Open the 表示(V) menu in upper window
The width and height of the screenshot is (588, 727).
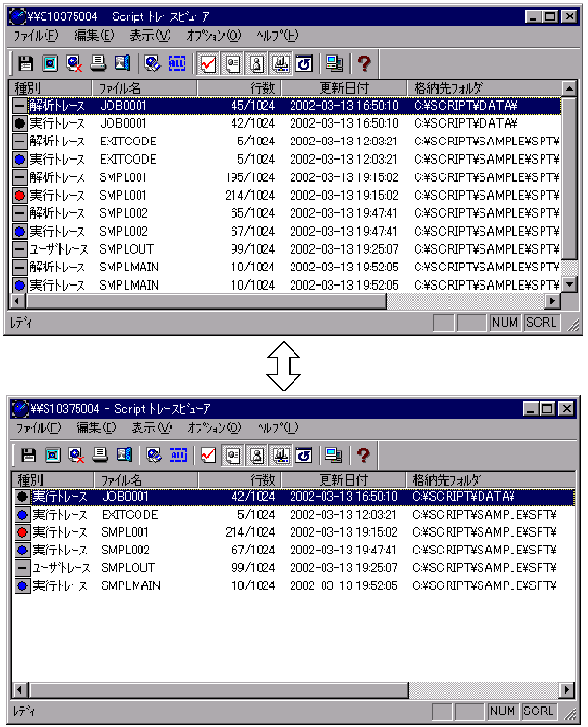(x=150, y=35)
